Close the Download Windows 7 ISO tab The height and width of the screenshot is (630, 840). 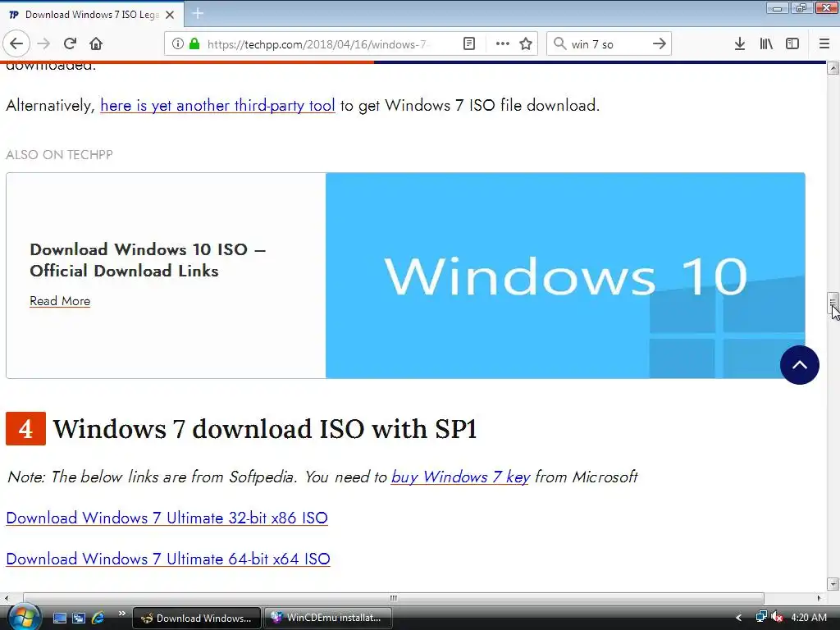(x=170, y=15)
